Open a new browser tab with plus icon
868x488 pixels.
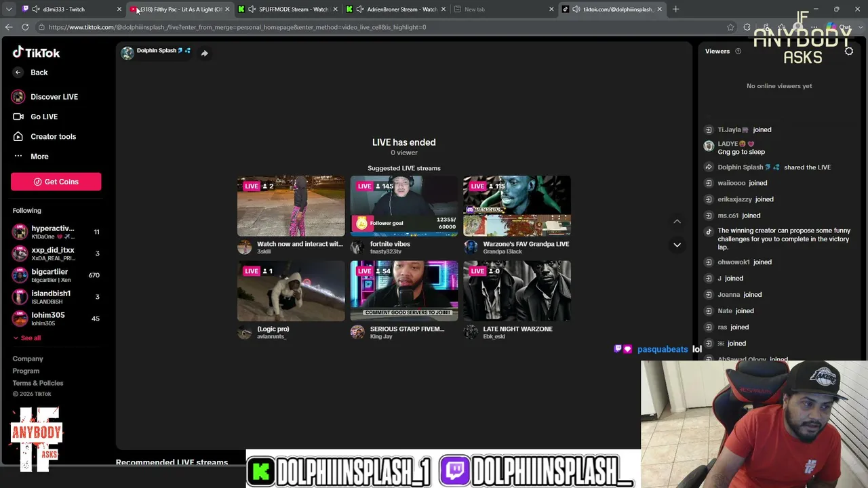[675, 9]
